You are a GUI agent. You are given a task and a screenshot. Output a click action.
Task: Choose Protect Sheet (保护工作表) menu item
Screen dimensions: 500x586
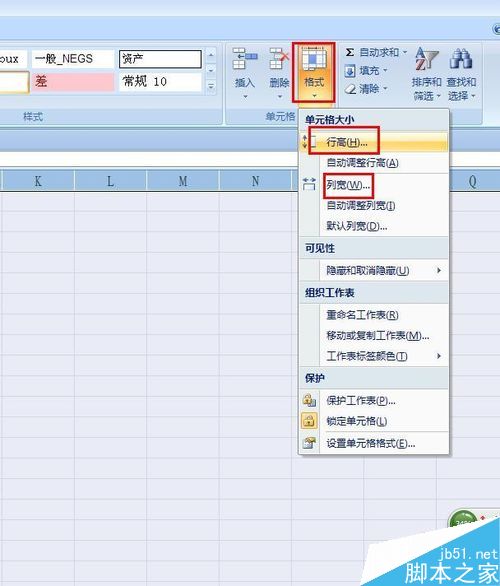coord(374,401)
